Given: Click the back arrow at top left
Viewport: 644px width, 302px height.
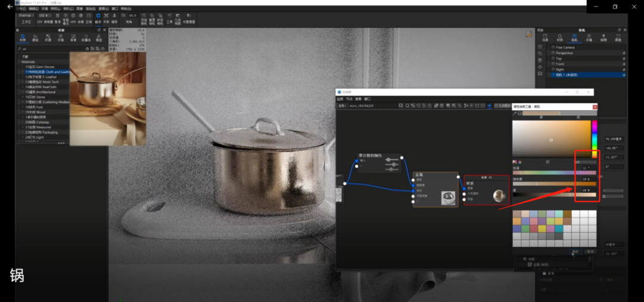Looking at the screenshot, I should click(x=9, y=7).
